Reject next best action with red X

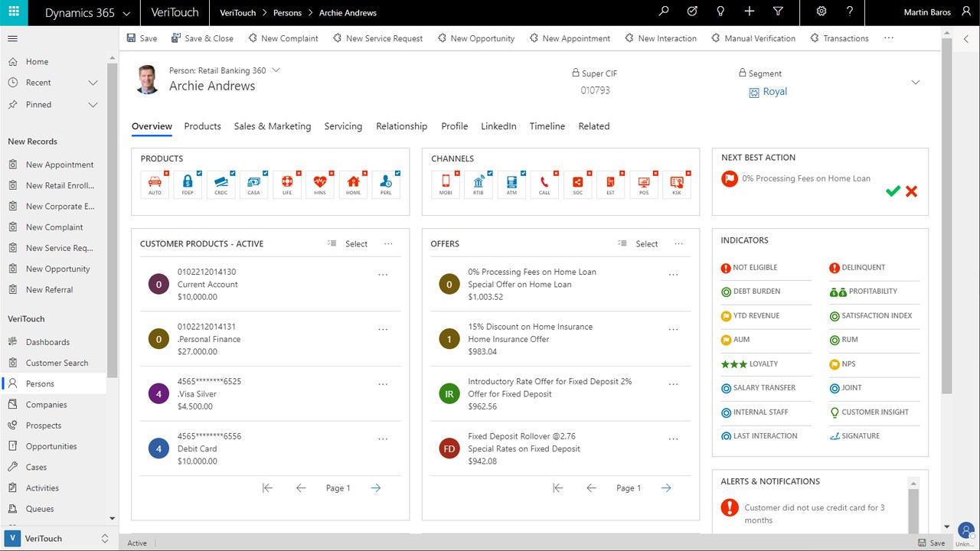coord(911,191)
